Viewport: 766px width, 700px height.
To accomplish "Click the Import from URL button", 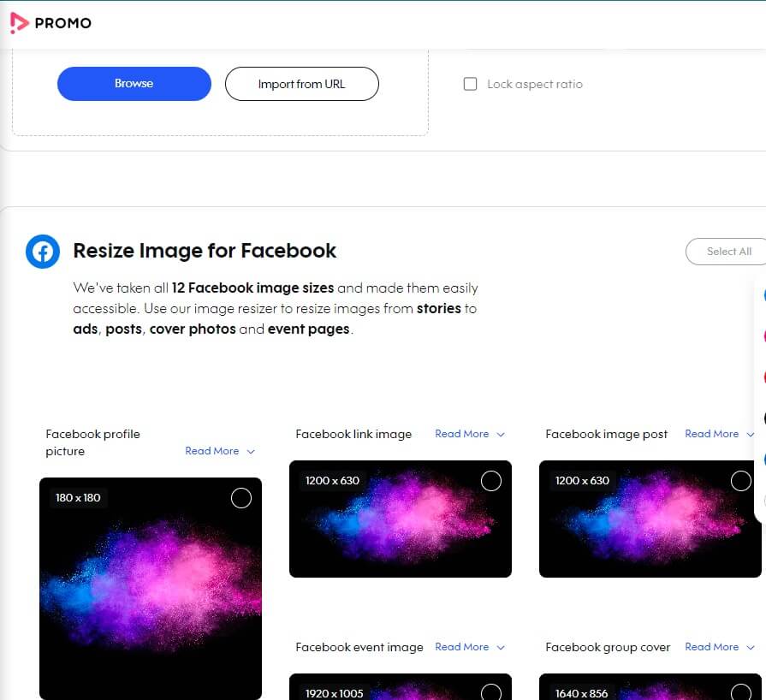I will pyautogui.click(x=301, y=84).
